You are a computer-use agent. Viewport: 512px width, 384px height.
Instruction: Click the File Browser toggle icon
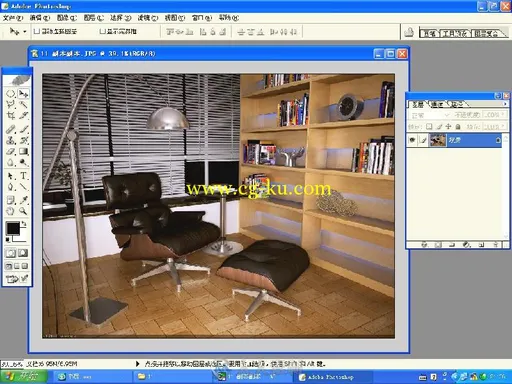[x=409, y=32]
